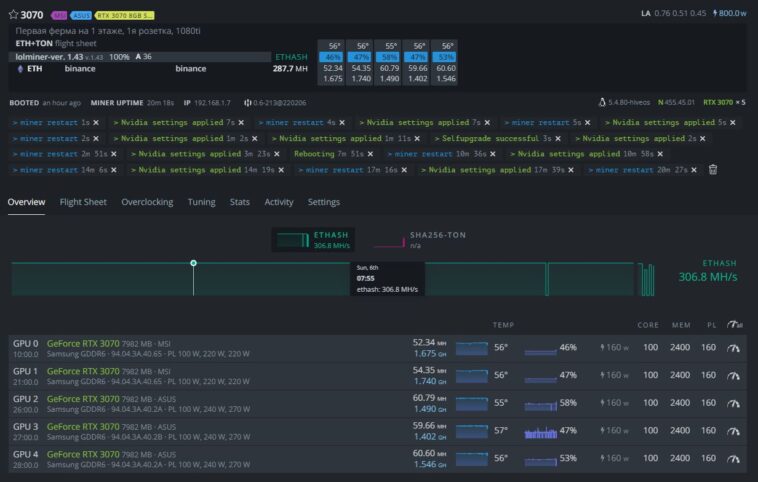The image size is (758, 482).
Task: Open overclock speedometer for GPU 2
Action: coord(733,403)
